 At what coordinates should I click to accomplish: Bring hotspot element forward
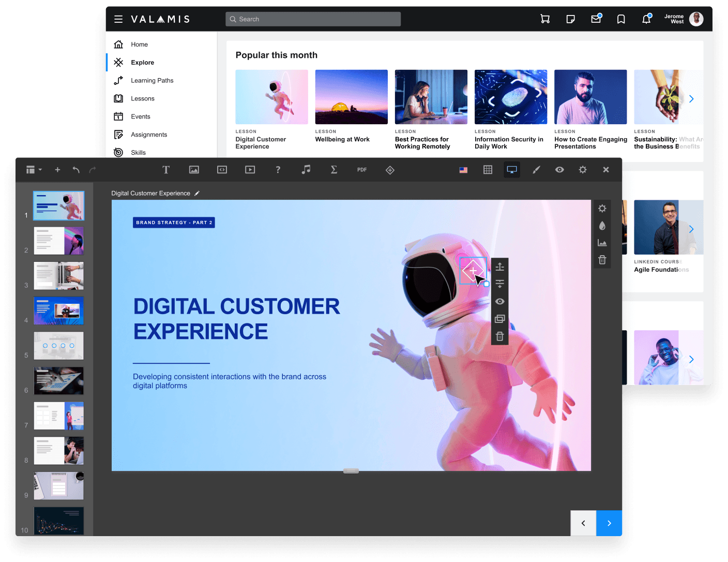500,267
